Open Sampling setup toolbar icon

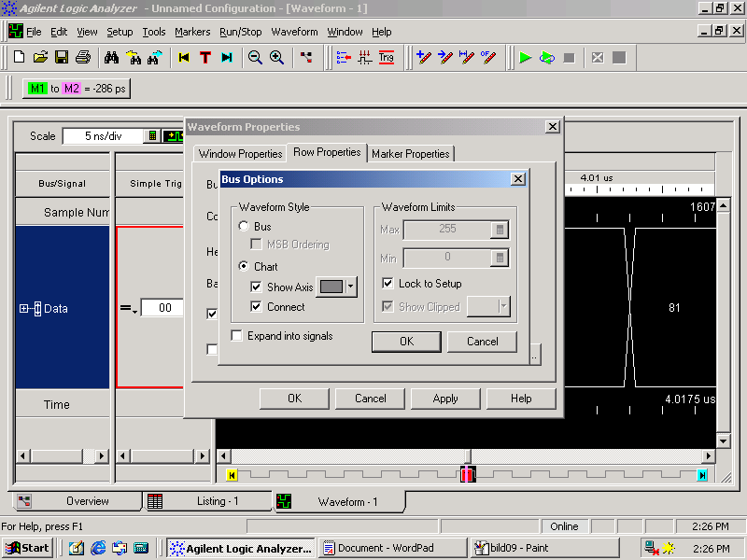click(x=365, y=58)
